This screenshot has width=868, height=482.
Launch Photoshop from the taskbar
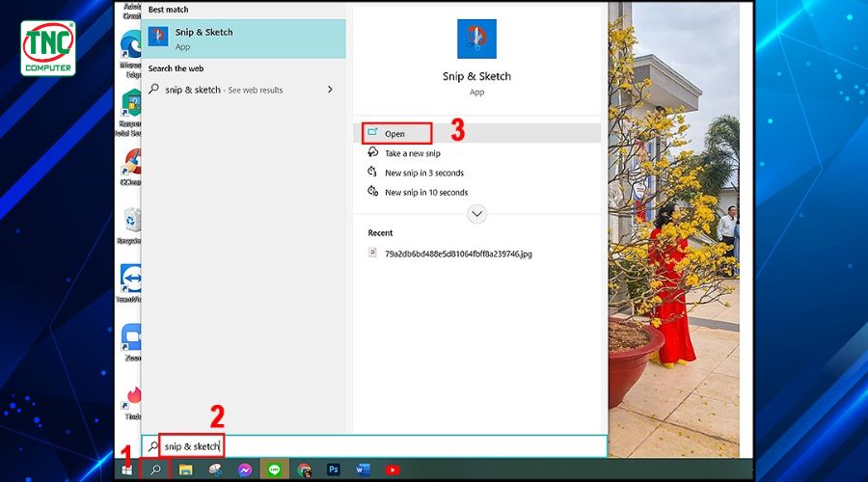[x=334, y=469]
